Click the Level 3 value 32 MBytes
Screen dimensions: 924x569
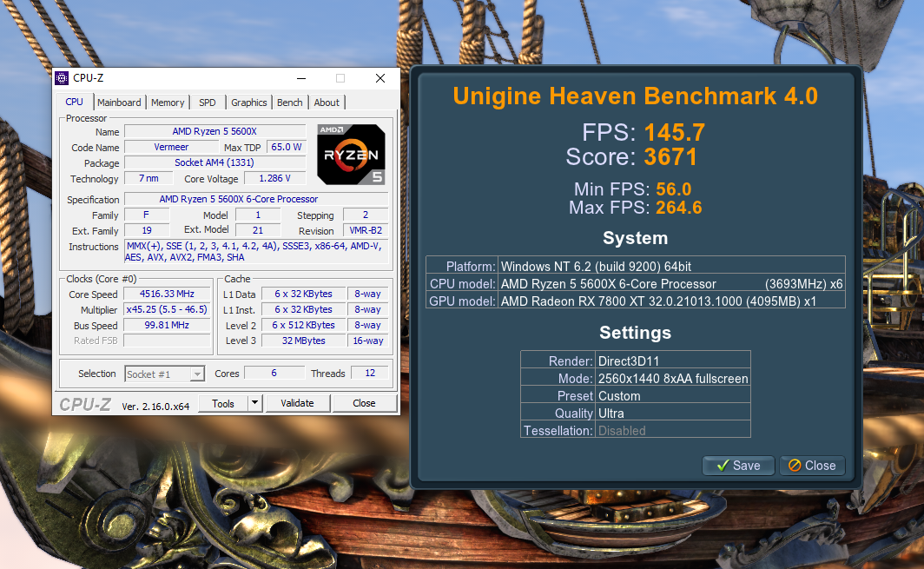[303, 341]
